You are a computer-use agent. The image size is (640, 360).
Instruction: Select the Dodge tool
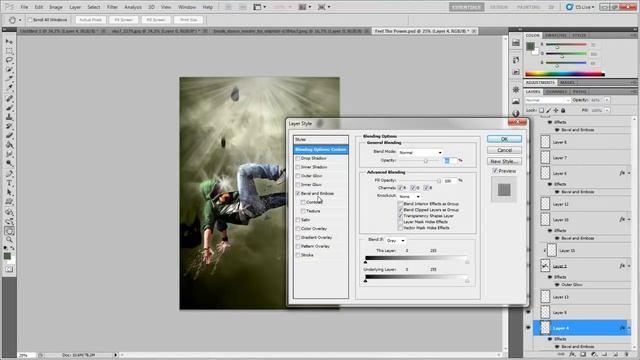(9, 163)
